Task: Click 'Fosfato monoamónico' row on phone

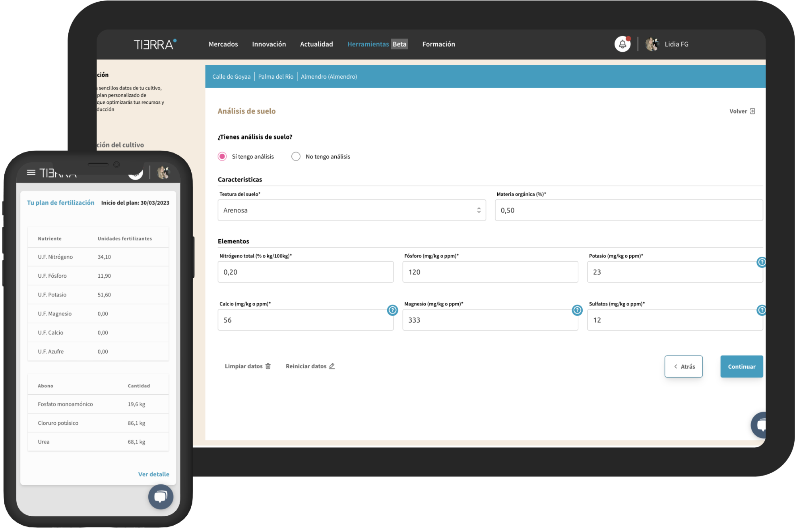Action: [98, 404]
